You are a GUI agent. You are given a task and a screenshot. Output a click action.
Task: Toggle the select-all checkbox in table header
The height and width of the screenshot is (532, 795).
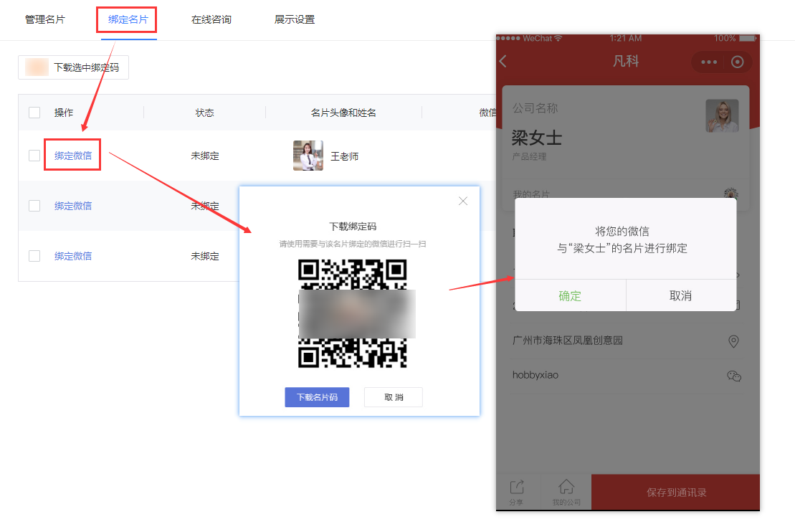tap(34, 113)
